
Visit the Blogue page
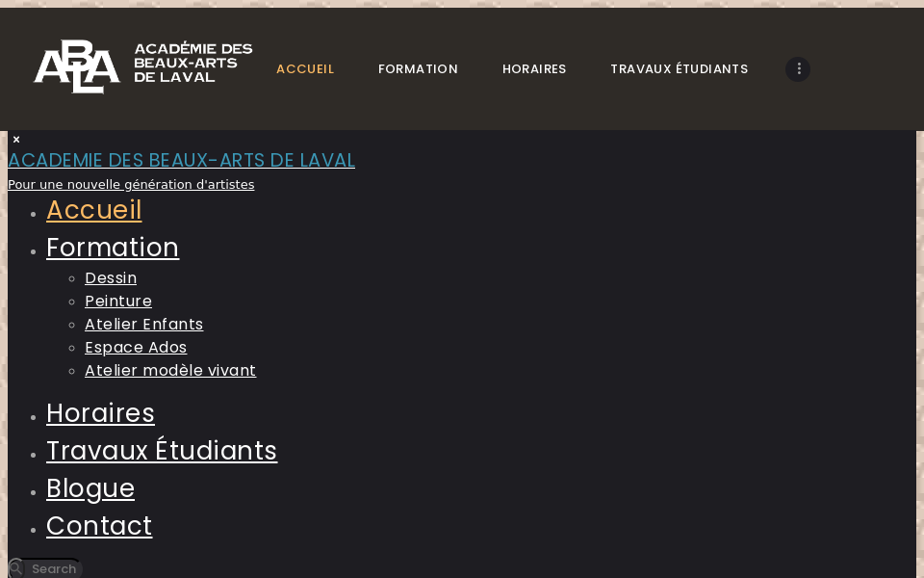click(90, 488)
